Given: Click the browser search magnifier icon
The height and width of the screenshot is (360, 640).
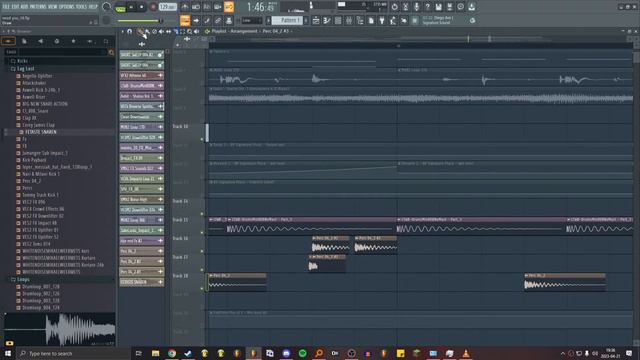Looking at the screenshot, I should (x=111, y=52).
